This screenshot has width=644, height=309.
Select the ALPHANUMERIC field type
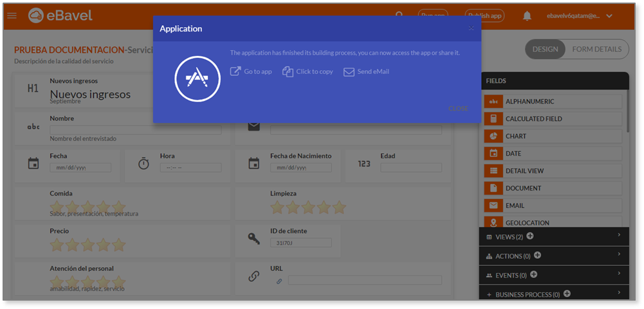click(x=553, y=102)
